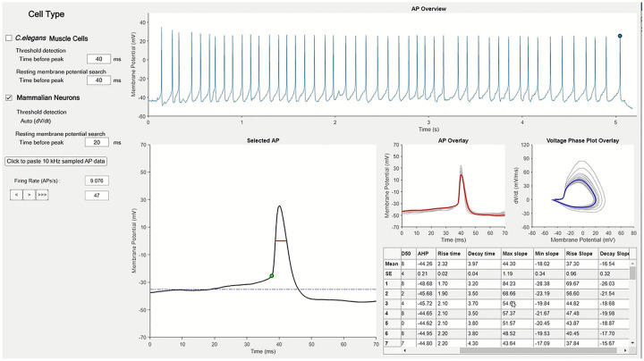The image size is (644, 361).
Task: Select row header 6 in the table
Action: (x=392, y=333)
